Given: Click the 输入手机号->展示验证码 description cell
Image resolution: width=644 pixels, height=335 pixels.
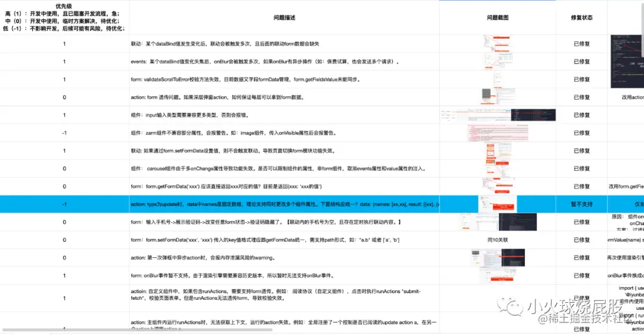Looking at the screenshot, I should [x=284, y=222].
